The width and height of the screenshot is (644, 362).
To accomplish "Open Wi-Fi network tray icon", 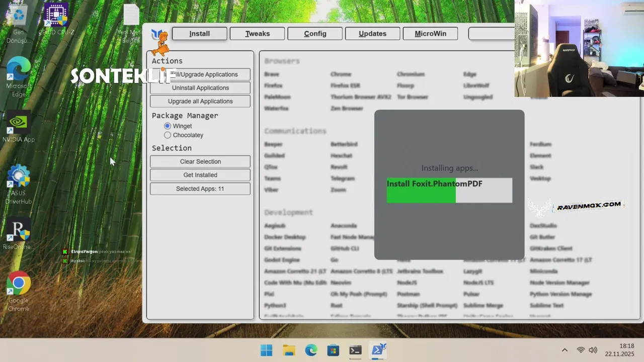I will click(581, 350).
